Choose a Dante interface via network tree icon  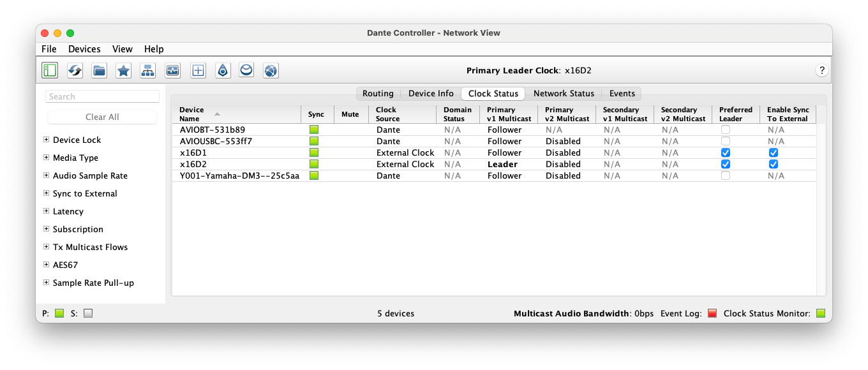pyautogui.click(x=147, y=70)
